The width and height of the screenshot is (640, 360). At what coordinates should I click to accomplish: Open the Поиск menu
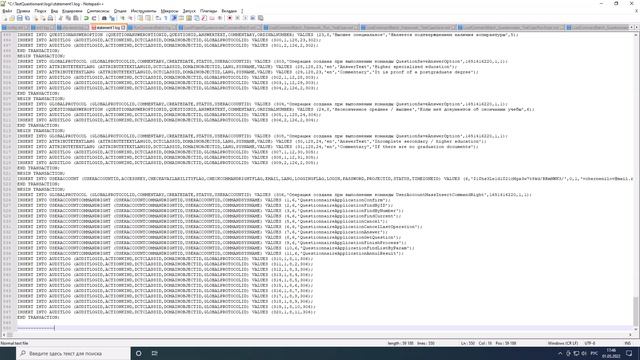tap(40, 11)
